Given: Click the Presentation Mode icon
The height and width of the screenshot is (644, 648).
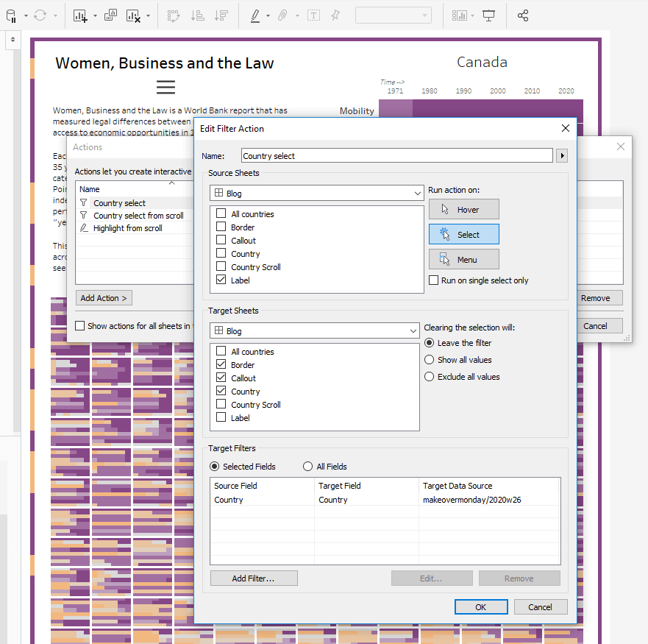Looking at the screenshot, I should coord(488,15).
